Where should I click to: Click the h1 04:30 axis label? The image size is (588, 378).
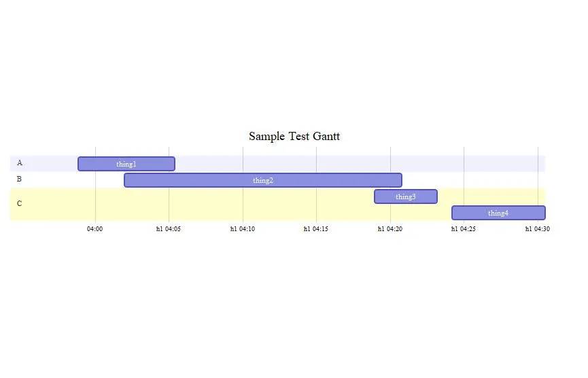537,229
